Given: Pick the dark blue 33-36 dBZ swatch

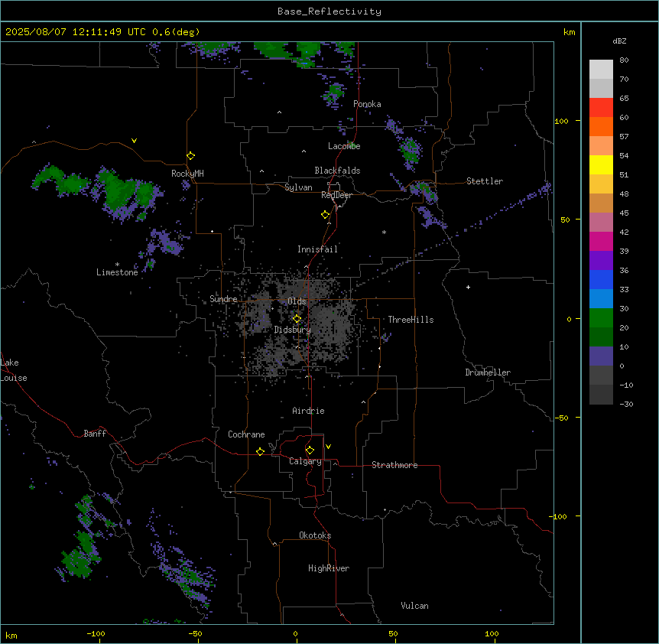Looking at the screenshot, I should [601, 280].
